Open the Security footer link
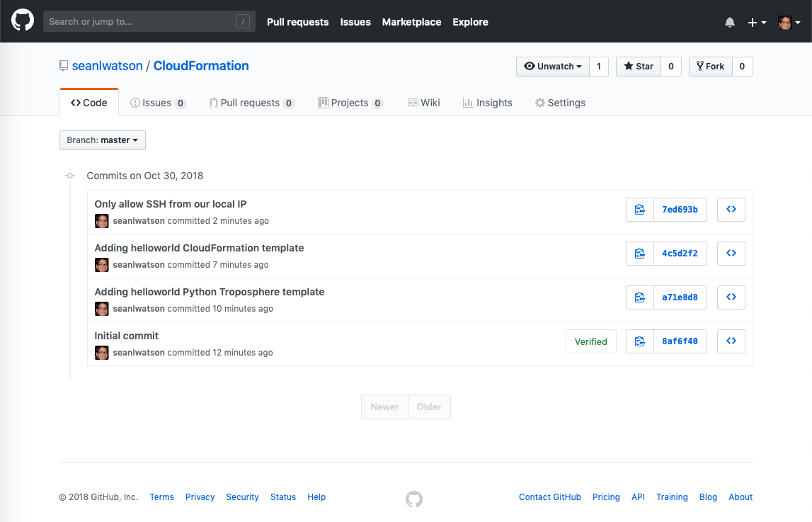Screen dimensions: 812x522 tap(242, 497)
